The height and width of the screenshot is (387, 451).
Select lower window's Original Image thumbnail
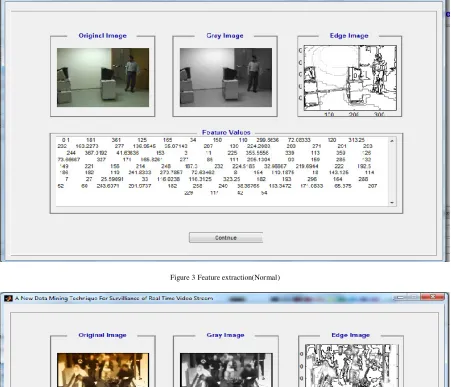[x=103, y=370]
